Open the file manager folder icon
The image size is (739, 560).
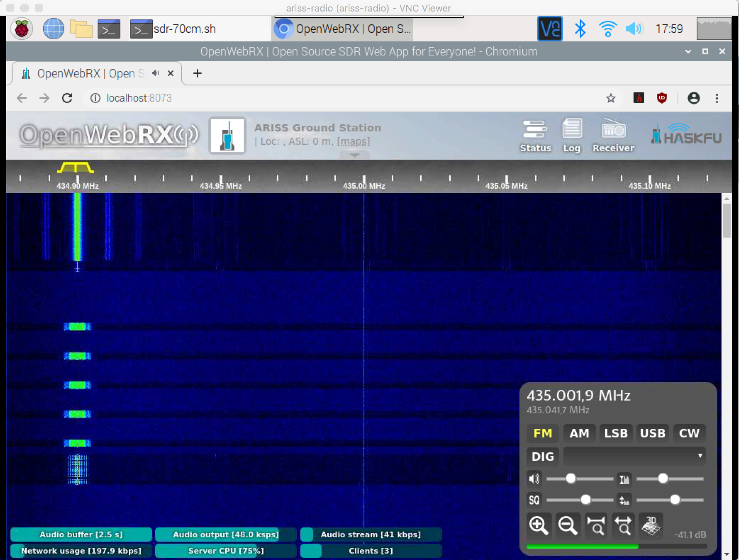81,29
